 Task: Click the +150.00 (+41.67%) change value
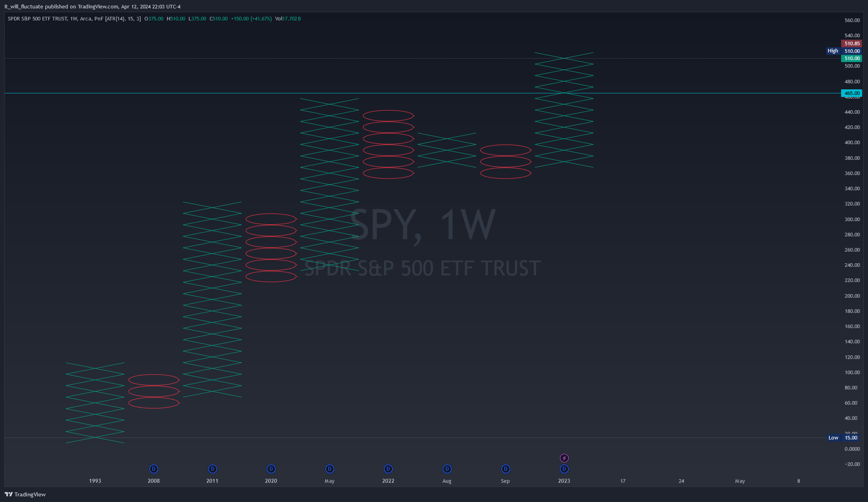(x=251, y=19)
